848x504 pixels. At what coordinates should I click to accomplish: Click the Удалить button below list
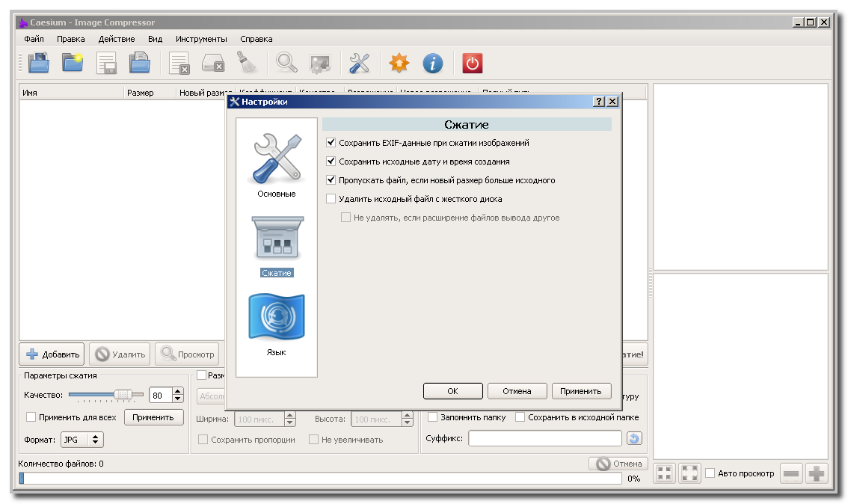[120, 354]
